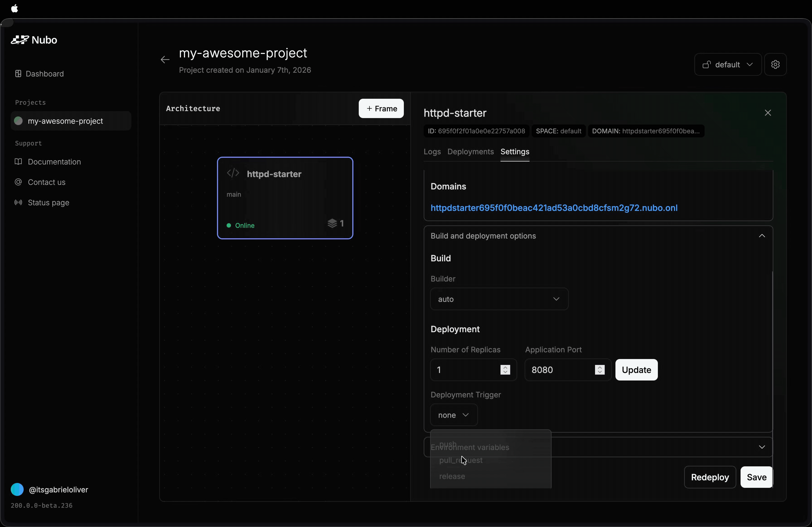Open project settings gear icon
The height and width of the screenshot is (527, 812).
(775, 64)
